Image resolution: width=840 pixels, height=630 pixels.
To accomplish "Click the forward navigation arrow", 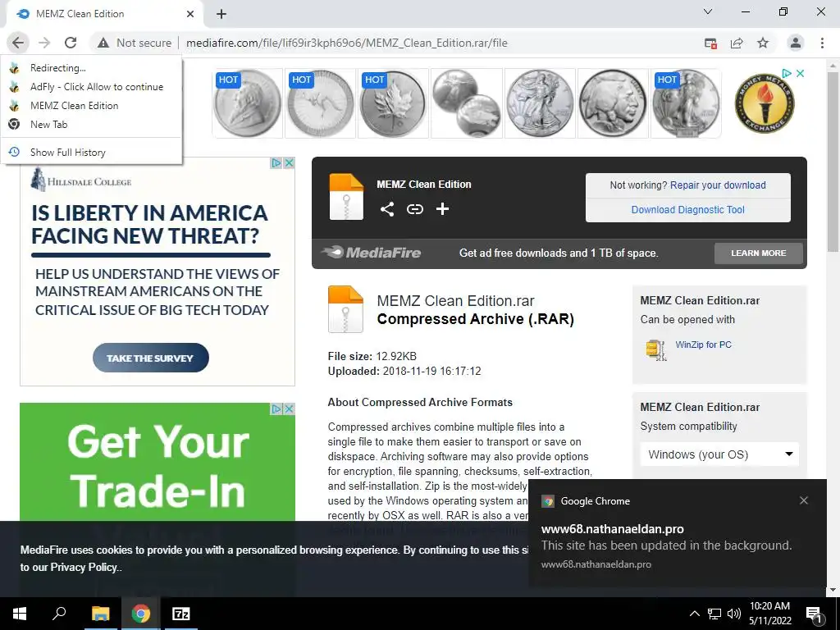I will (x=44, y=43).
